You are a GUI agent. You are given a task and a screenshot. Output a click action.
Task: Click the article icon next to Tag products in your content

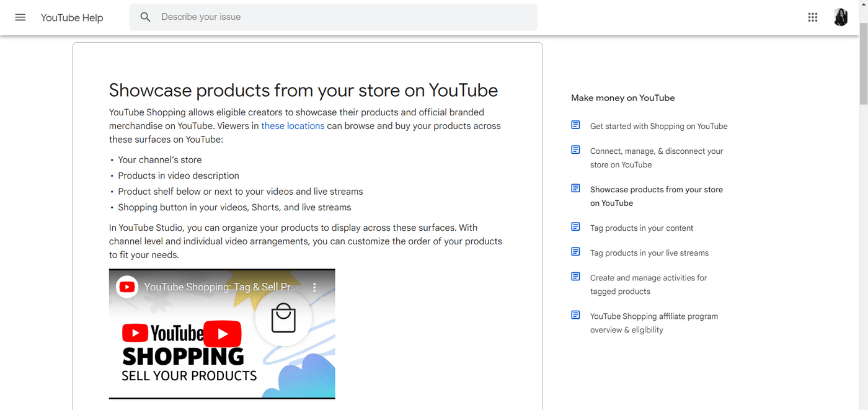point(575,226)
